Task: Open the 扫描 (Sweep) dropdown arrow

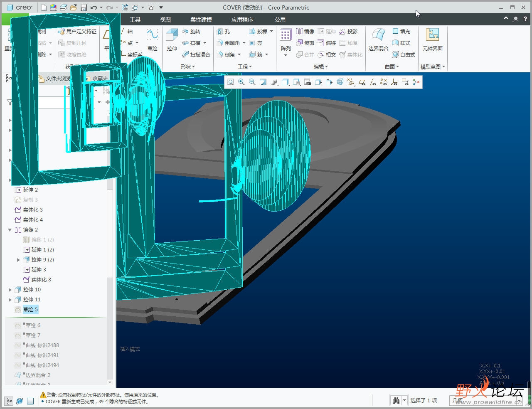Action: tap(205, 43)
